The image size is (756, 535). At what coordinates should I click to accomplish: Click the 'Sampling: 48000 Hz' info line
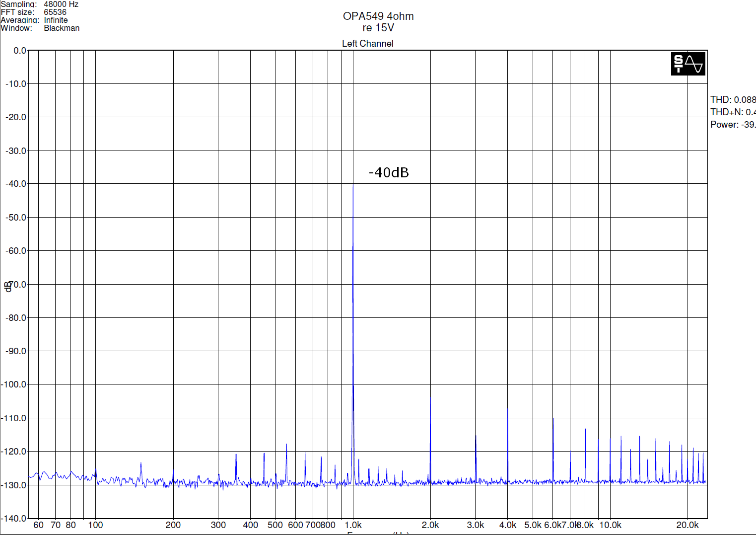40,4
